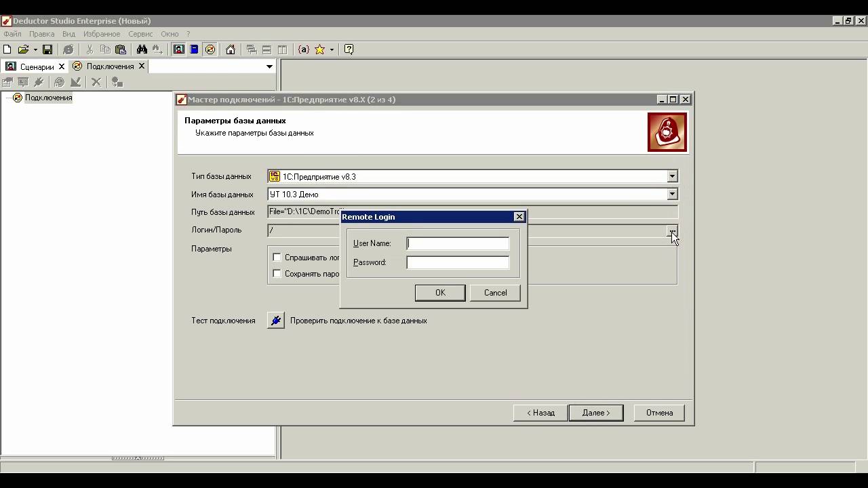Screen dimensions: 868x488
Task: Click the Tile windows vertically icon
Action: click(x=283, y=49)
